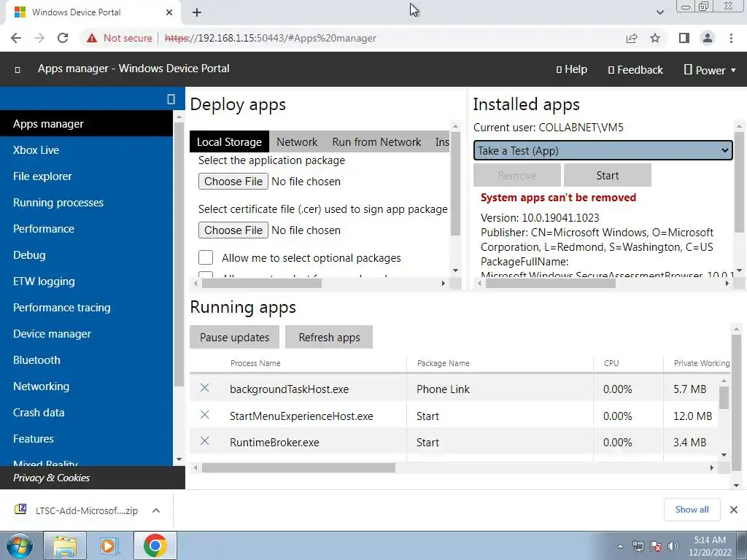Toggle the portal navigation menu icon
747x560 pixels.
click(x=18, y=70)
